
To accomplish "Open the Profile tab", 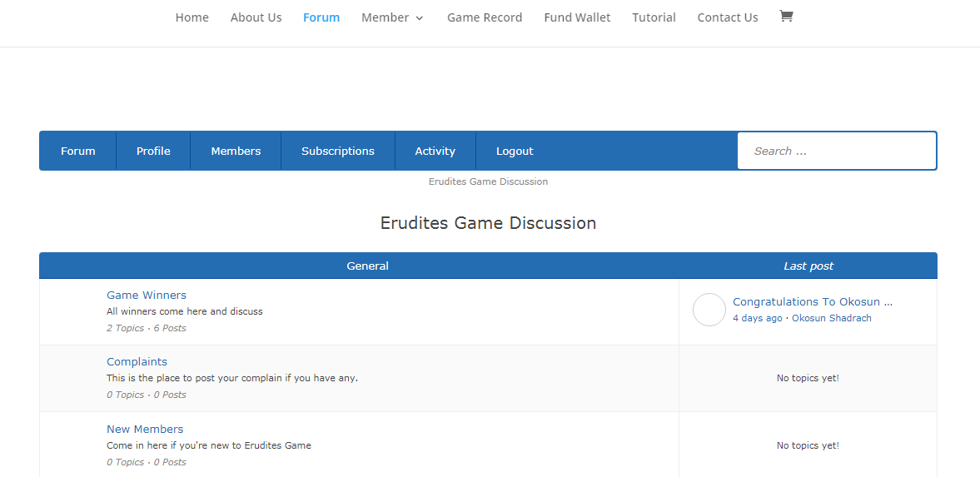I will pos(153,151).
